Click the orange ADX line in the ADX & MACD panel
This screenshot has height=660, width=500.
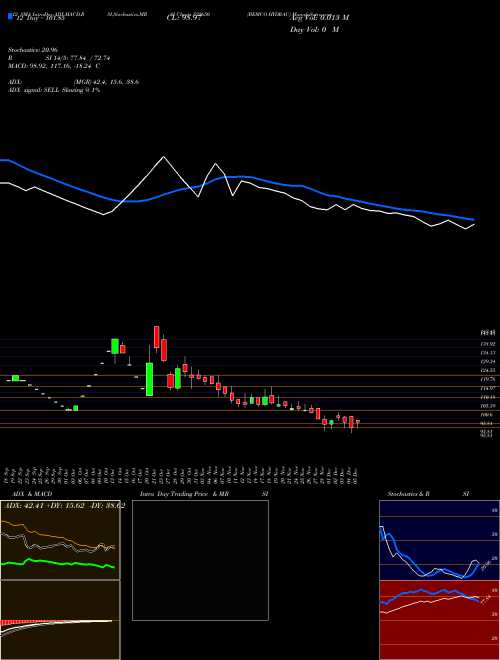58,535
